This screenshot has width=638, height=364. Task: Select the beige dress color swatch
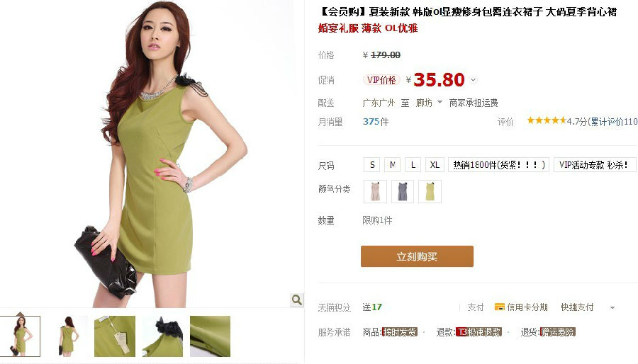click(375, 191)
